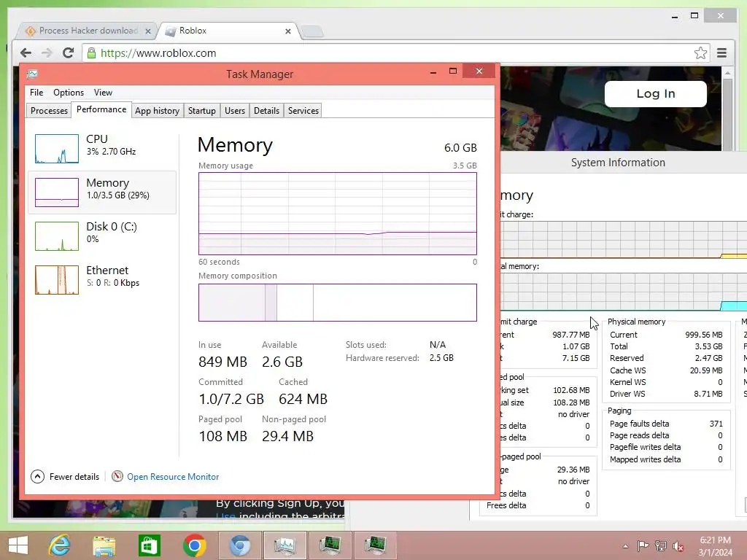This screenshot has width=747, height=560.
Task: Click the System Information window title
Action: pos(618,163)
